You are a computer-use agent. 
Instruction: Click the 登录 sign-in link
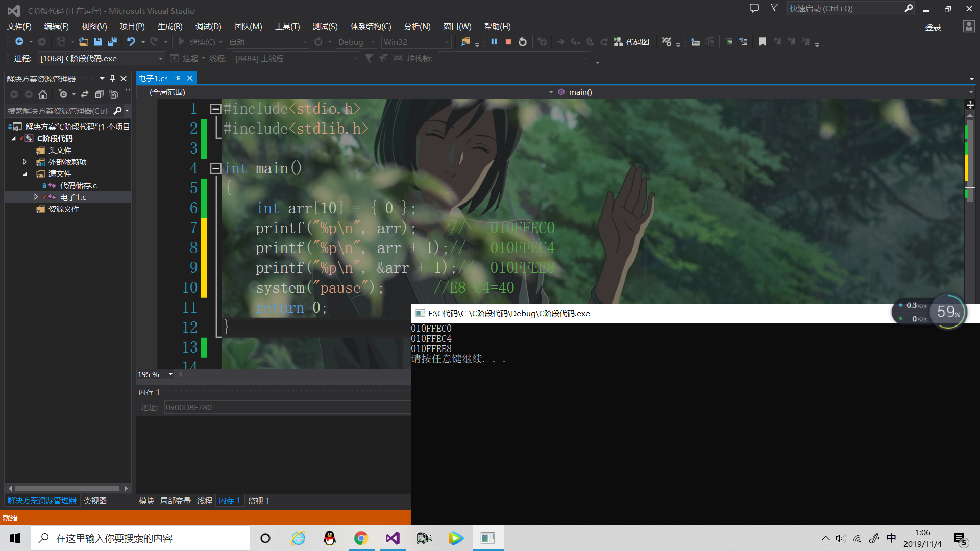click(x=933, y=27)
